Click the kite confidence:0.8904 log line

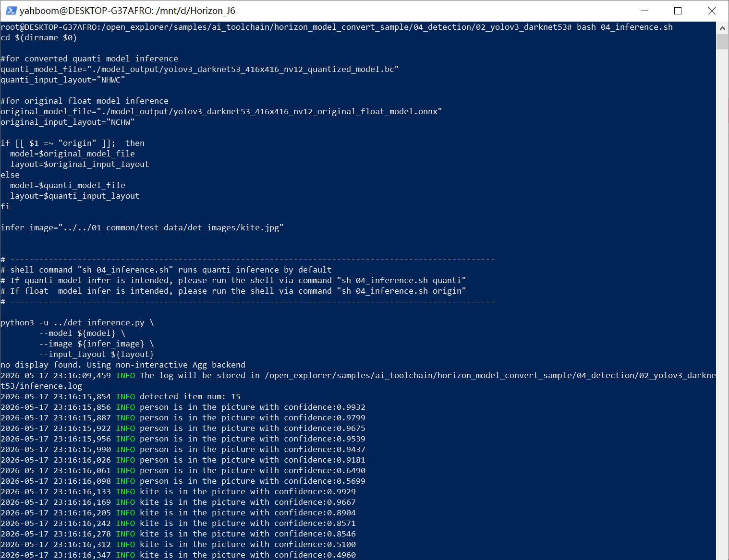[x=178, y=512]
